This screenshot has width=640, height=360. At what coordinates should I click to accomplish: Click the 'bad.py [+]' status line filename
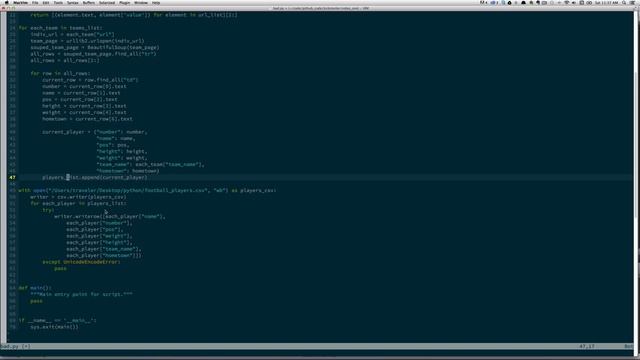(16, 347)
